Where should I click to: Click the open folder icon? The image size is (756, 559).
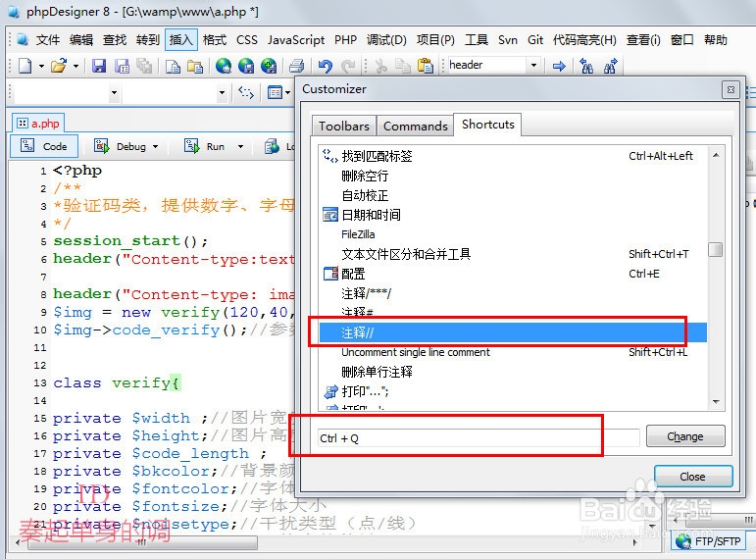pos(59,66)
